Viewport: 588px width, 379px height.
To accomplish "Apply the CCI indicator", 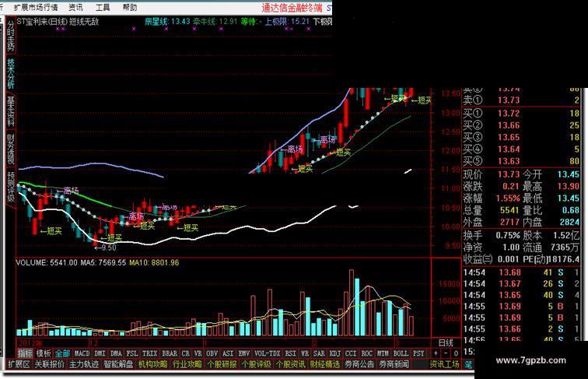I will pyautogui.click(x=351, y=353).
